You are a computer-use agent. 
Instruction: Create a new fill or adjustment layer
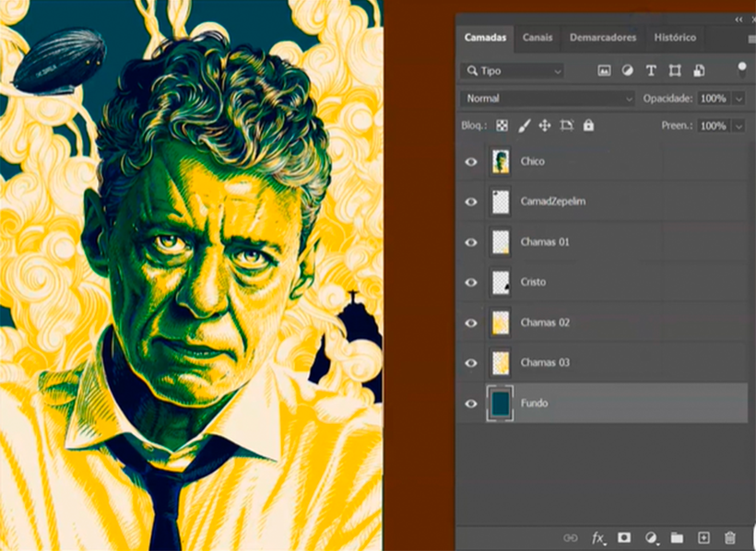coord(651,537)
